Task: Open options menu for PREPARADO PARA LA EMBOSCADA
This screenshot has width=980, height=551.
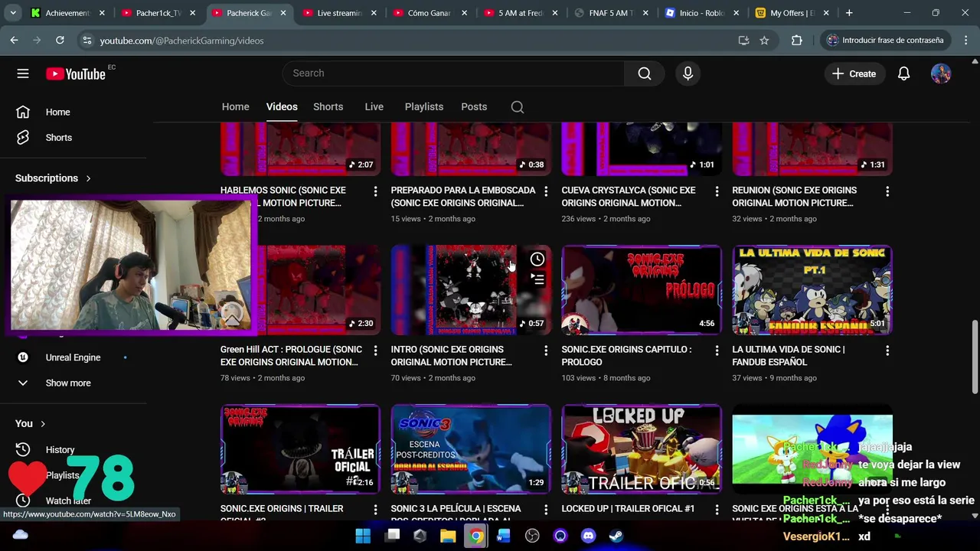Action: coord(546,191)
